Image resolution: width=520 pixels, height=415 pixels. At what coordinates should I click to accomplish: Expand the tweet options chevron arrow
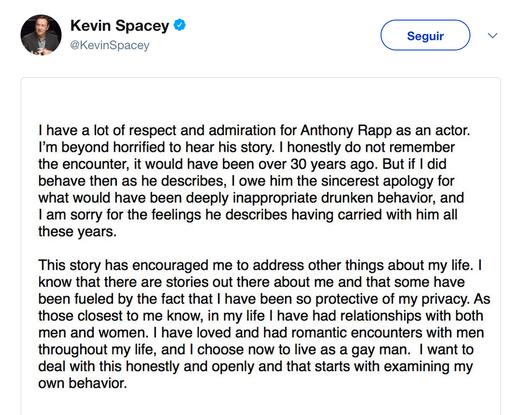[492, 35]
